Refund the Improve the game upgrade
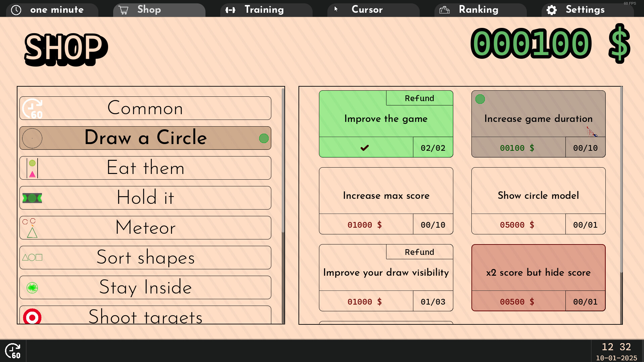 click(419, 98)
